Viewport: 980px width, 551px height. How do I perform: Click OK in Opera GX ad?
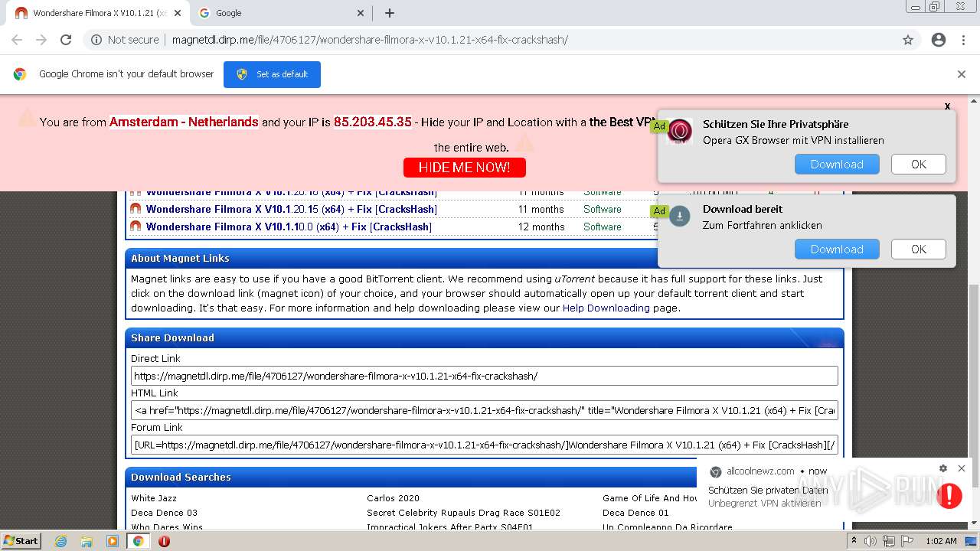(919, 165)
